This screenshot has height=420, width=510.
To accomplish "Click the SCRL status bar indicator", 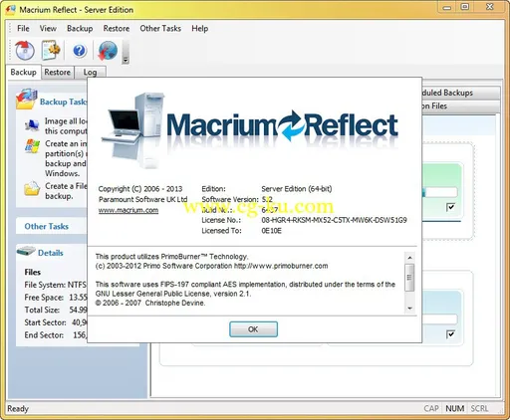I will point(479,408).
